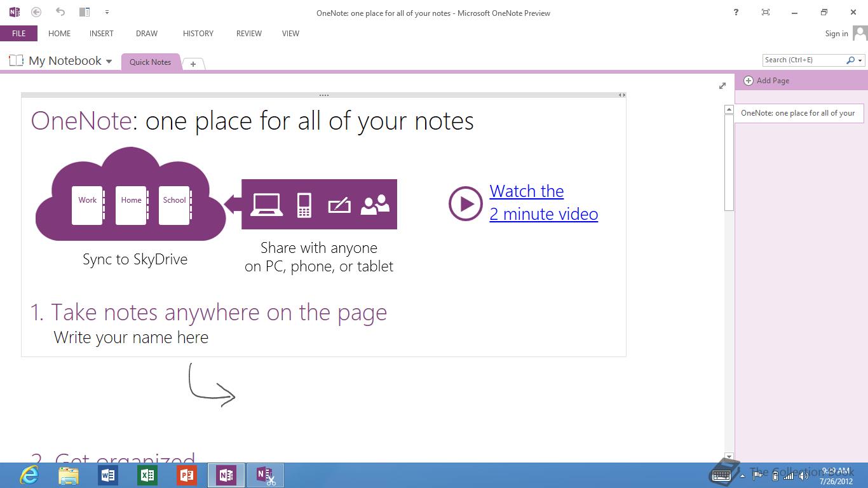
Task: Launch Word from taskbar
Action: click(x=108, y=475)
